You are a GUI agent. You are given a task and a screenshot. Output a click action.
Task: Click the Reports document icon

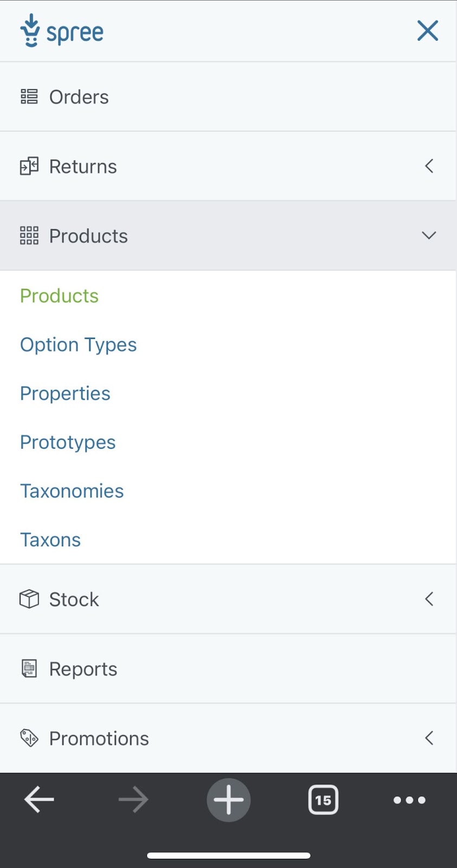29,668
